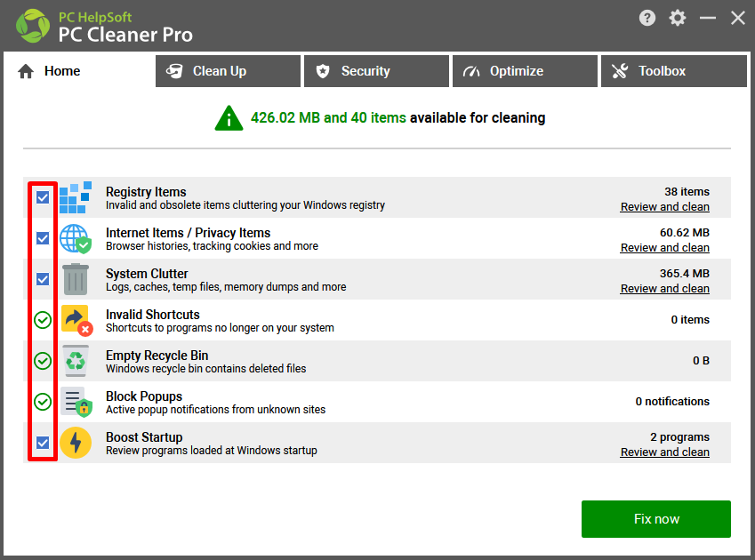Click the '0 notifications' value
755x560 pixels.
(672, 401)
